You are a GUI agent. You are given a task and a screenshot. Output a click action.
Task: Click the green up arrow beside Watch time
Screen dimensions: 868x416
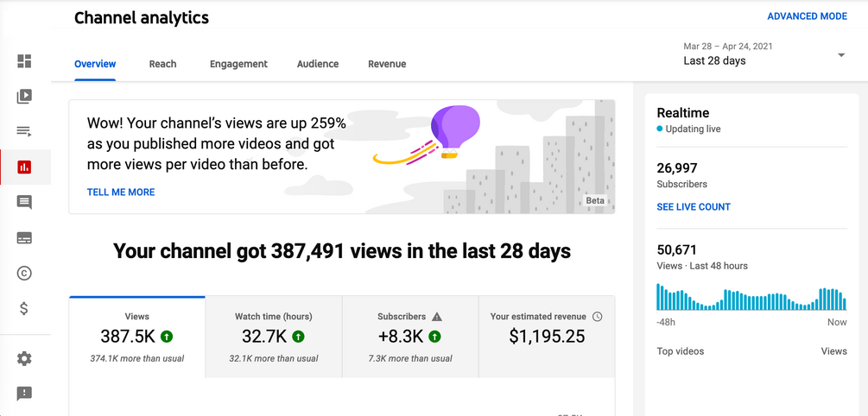pos(298,336)
